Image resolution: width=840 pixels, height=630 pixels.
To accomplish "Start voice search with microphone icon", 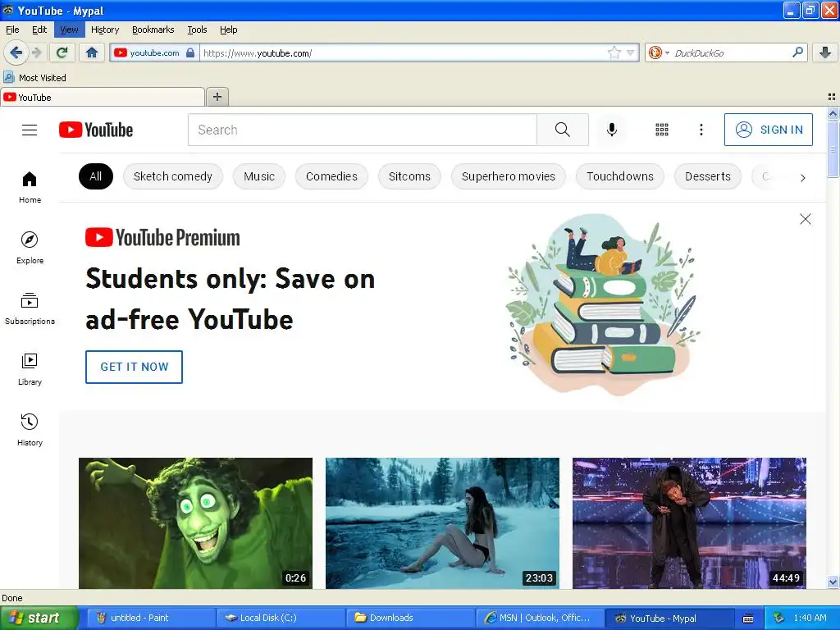I will (612, 130).
